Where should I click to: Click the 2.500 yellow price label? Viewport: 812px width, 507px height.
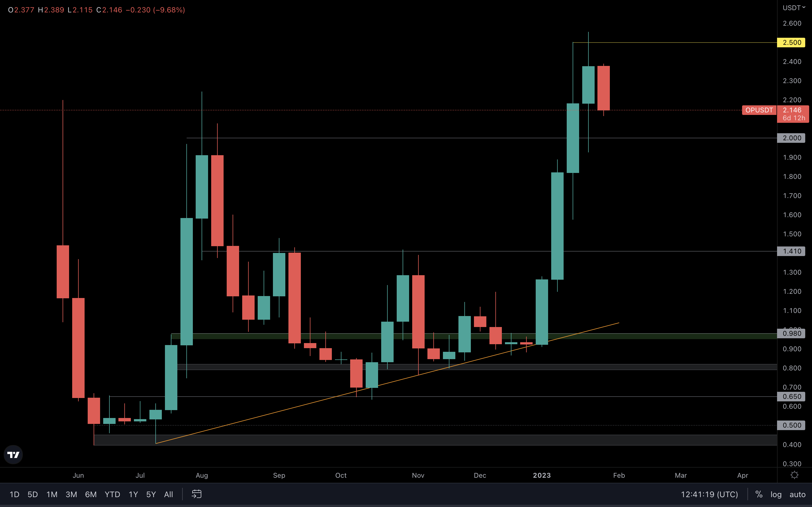pyautogui.click(x=791, y=43)
